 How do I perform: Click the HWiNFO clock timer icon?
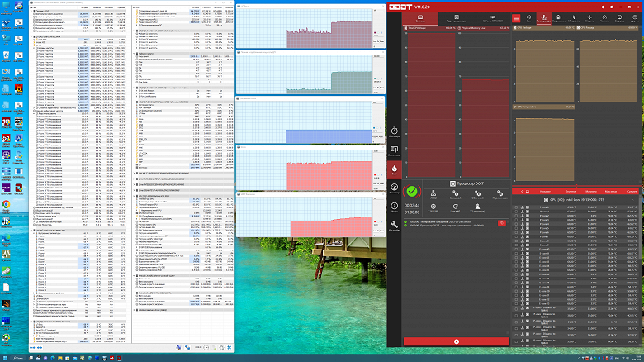click(206, 348)
